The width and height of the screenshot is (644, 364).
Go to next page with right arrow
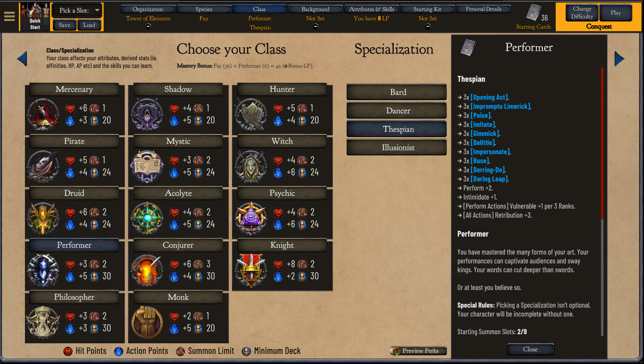point(619,59)
